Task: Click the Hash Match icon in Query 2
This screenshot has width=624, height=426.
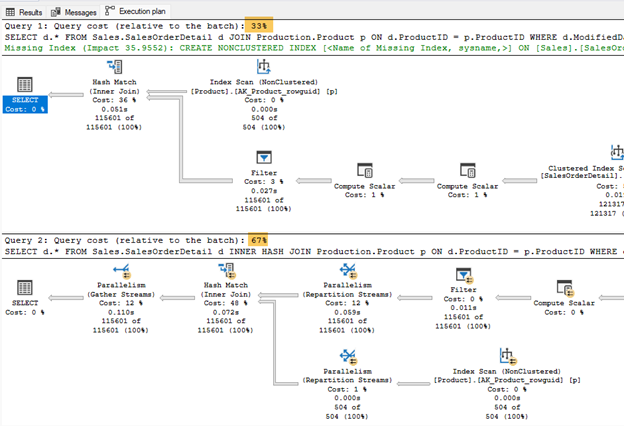Action: click(227, 270)
